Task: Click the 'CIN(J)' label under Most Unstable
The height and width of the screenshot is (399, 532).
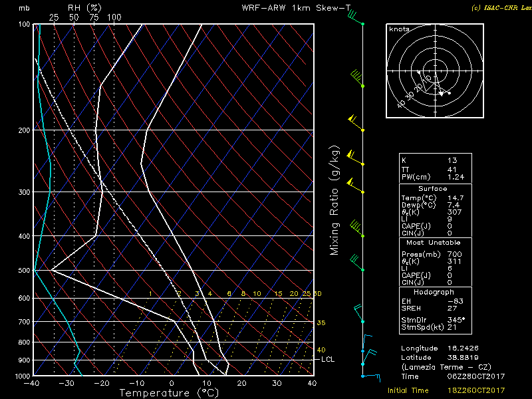Action: tap(412, 283)
